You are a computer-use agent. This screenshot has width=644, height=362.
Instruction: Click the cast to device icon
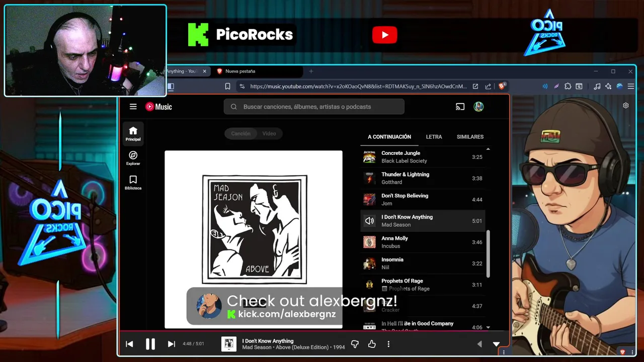click(x=460, y=107)
